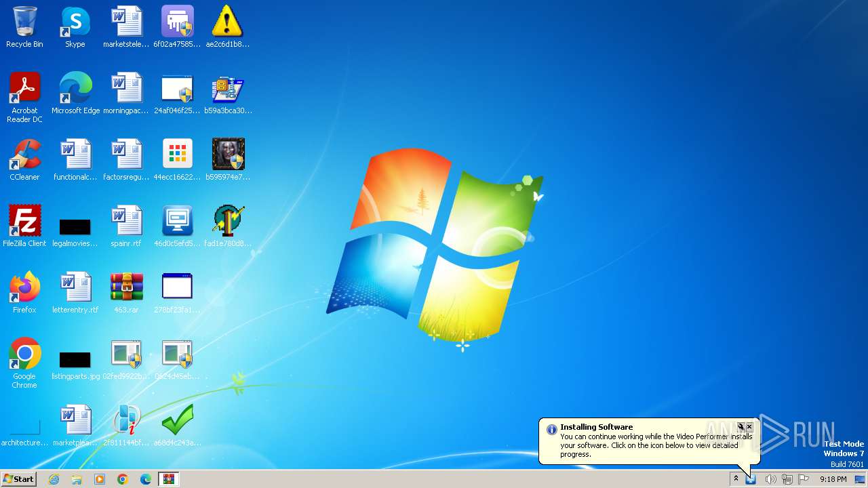
Task: Select the 2f811144bf info icon file
Action: (126, 426)
